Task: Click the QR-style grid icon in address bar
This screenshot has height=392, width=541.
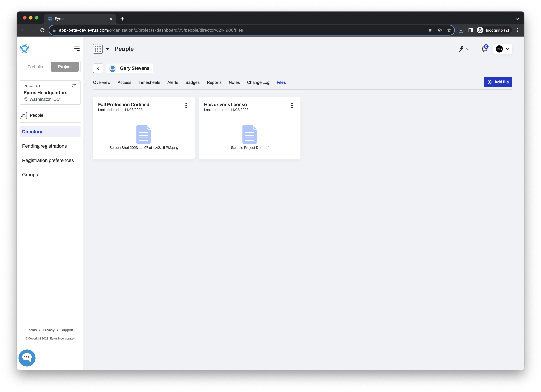Action: pyautogui.click(x=430, y=30)
